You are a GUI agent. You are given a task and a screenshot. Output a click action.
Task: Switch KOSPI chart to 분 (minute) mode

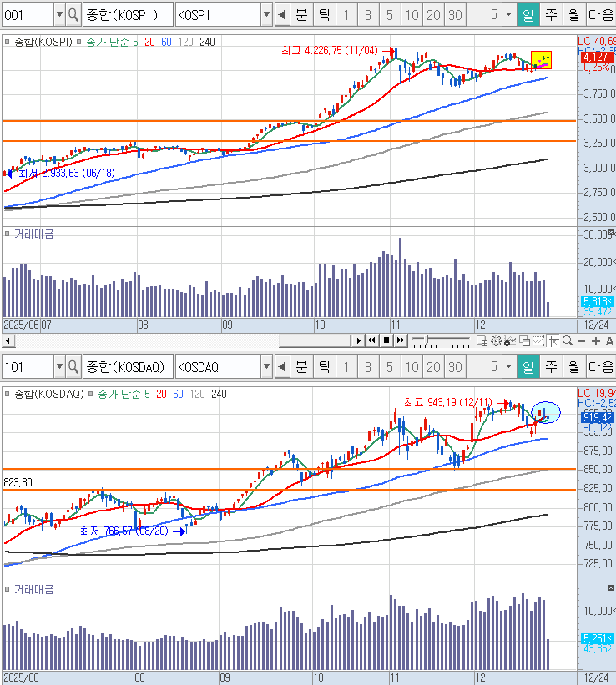pyautogui.click(x=301, y=14)
